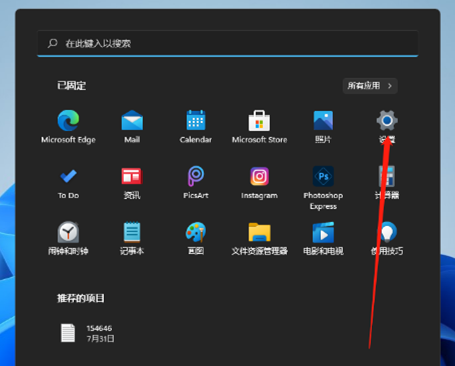Image resolution: width=455 pixels, height=366 pixels.
Task: Click the search box 在此键入以搜索
Action: (x=228, y=43)
